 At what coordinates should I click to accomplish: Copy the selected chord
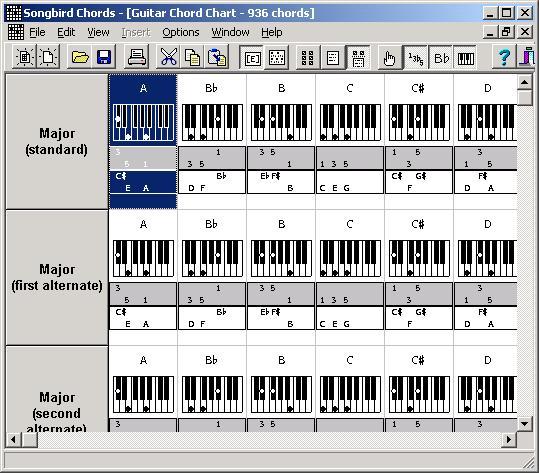[192, 57]
